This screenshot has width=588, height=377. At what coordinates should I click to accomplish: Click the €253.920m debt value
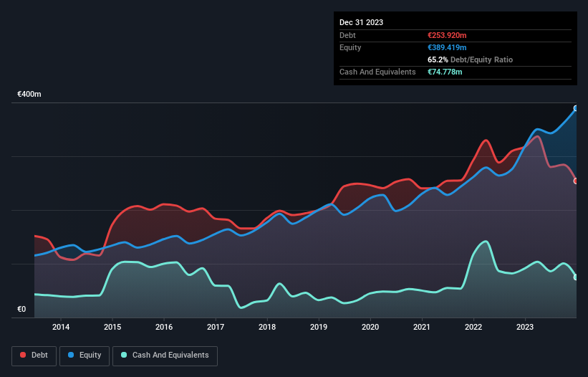(x=447, y=35)
